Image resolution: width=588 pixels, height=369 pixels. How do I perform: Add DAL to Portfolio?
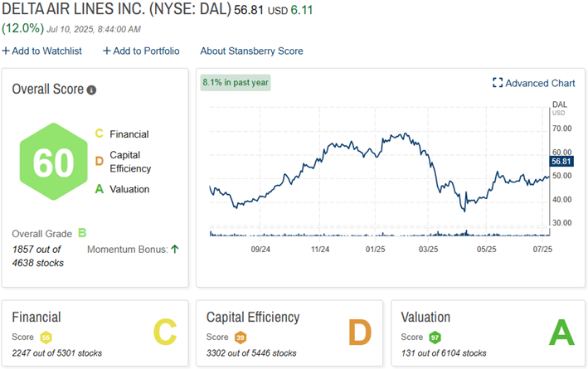pyautogui.click(x=141, y=51)
